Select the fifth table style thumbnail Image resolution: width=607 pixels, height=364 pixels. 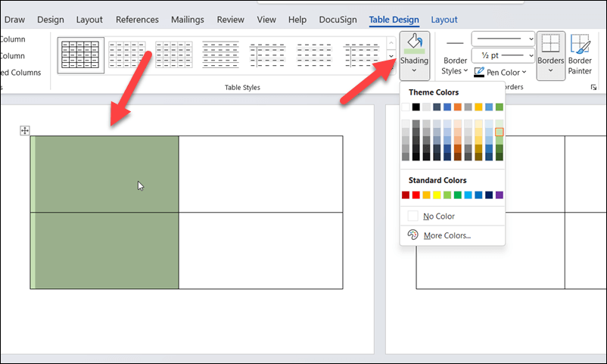coord(267,55)
